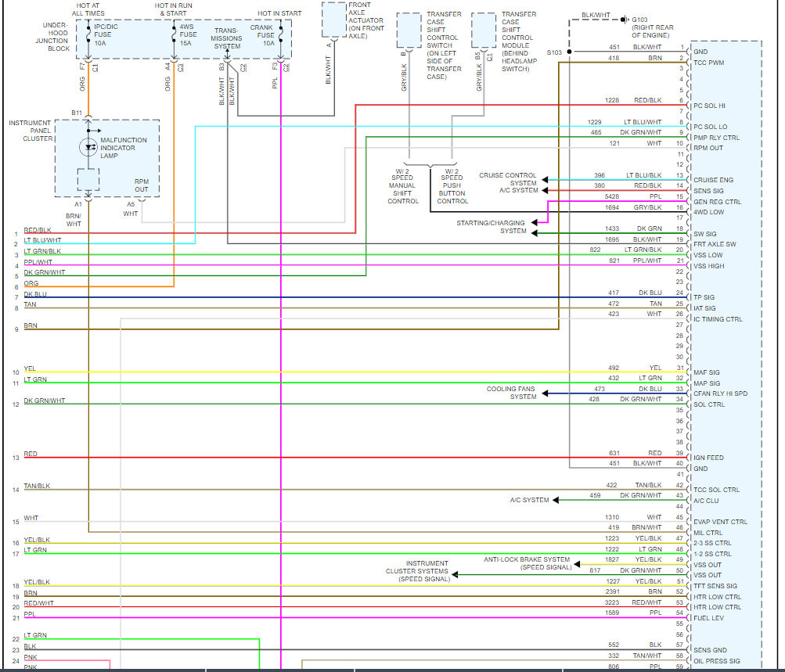This screenshot has height=672, width=785.
Task: Click circuit number 1433
Action: pyautogui.click(x=612, y=228)
